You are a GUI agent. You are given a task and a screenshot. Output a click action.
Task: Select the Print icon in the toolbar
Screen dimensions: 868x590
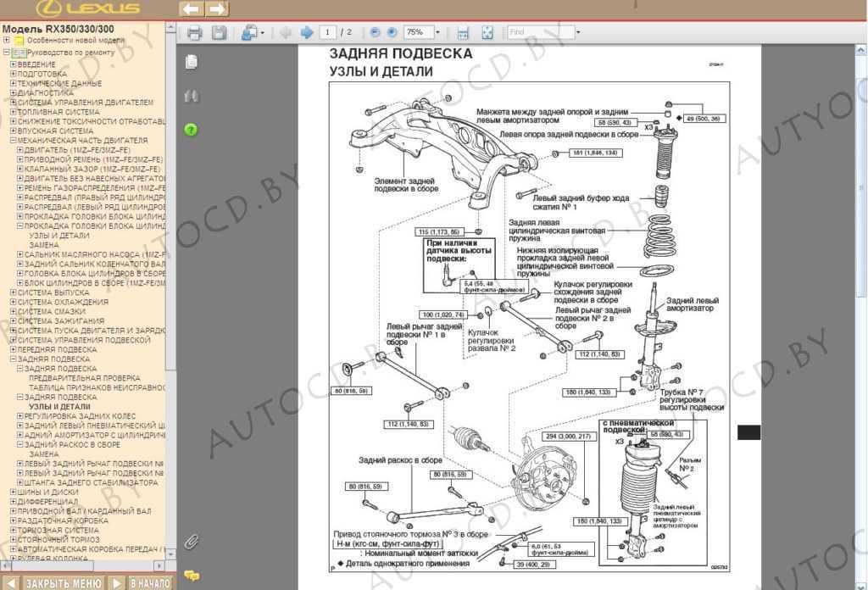coord(194,32)
